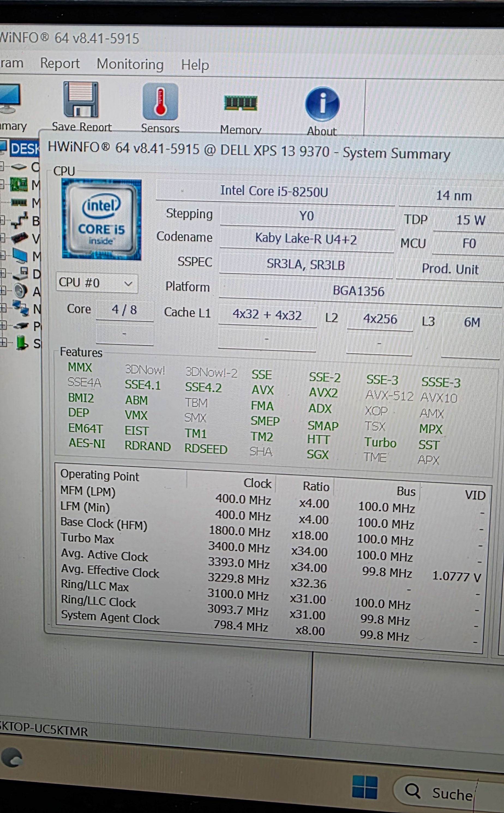Click the AVX-512 feature label
The height and width of the screenshot is (813, 504).
tap(390, 396)
